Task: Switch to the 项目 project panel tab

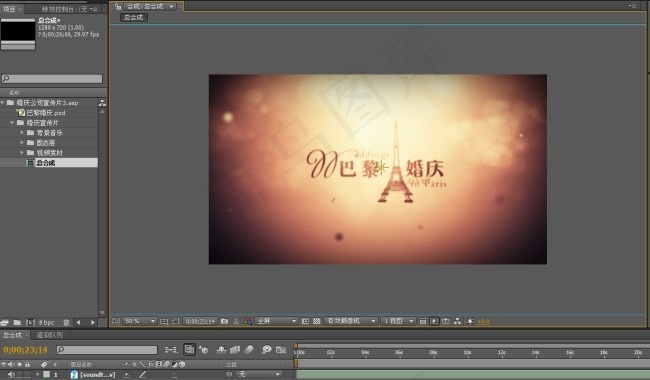Action: (x=9, y=9)
